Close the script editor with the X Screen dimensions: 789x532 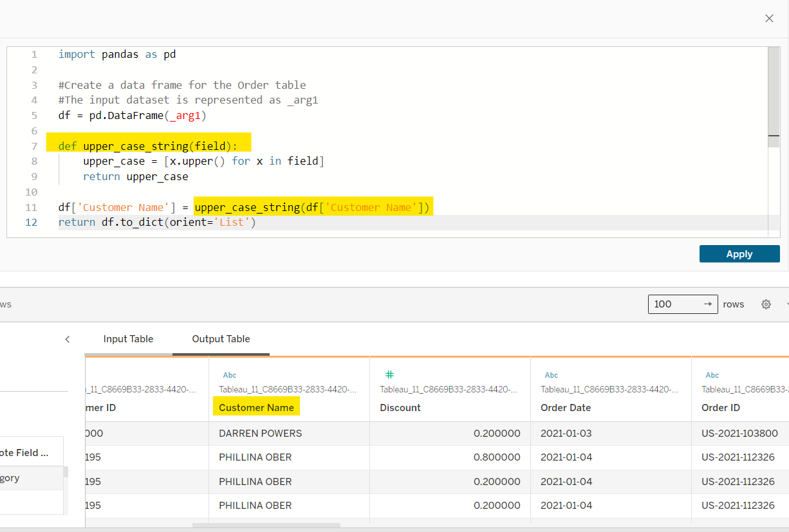coord(769,19)
